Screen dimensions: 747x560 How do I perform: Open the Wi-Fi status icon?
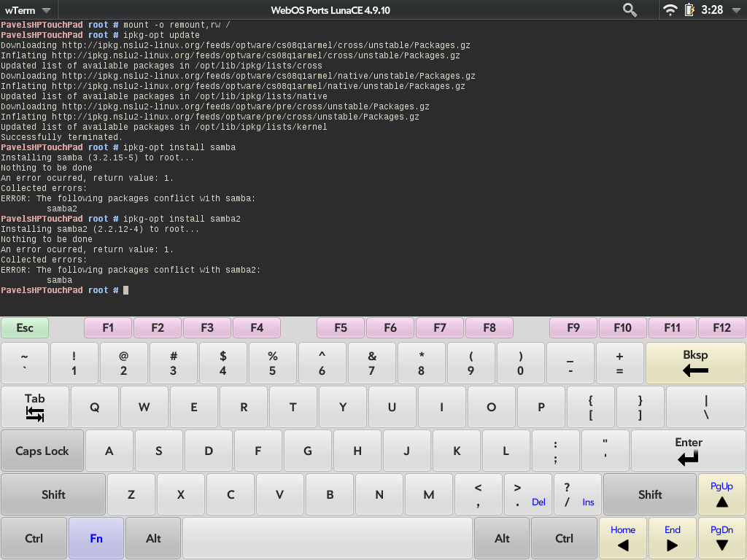point(670,10)
